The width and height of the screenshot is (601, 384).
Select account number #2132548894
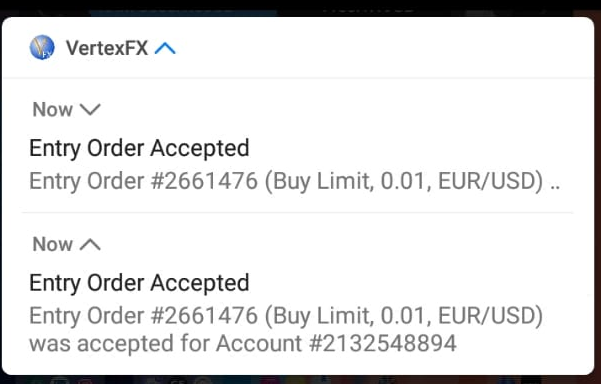tap(383, 343)
